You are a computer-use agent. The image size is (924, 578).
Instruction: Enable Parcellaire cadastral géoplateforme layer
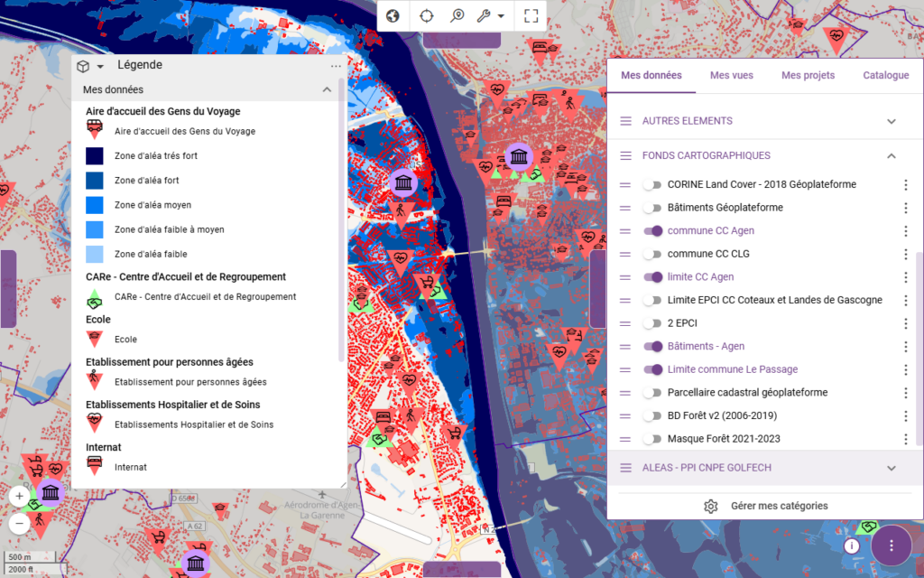[652, 393]
